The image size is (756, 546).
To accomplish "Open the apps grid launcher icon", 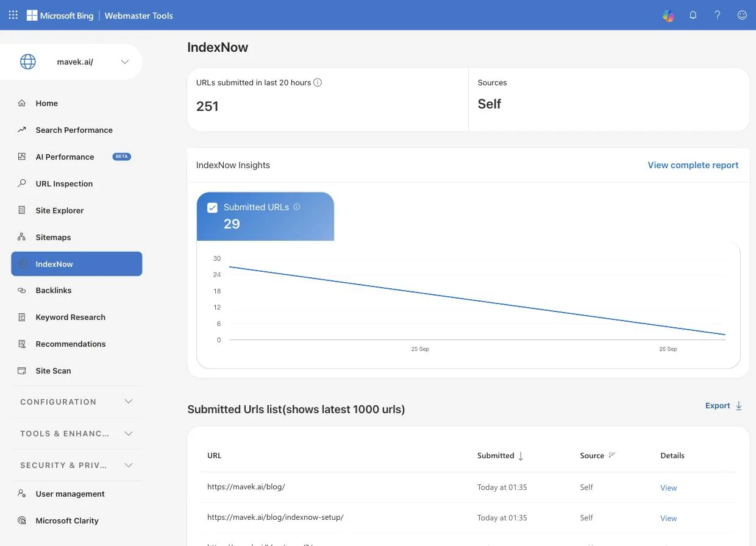I will tap(13, 15).
